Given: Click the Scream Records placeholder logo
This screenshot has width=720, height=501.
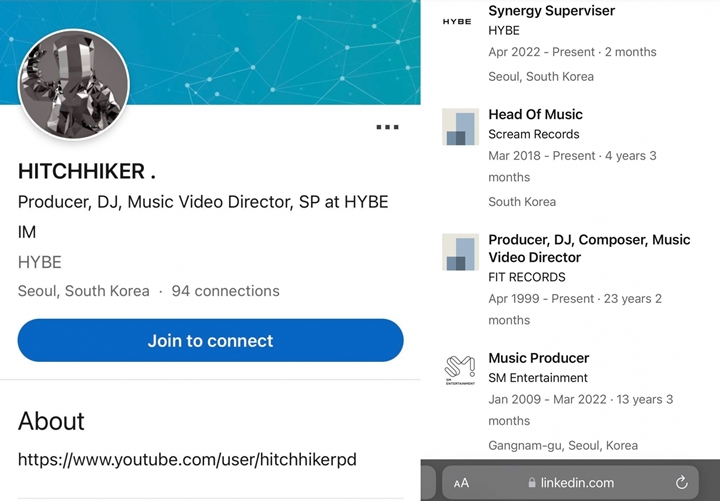Looking at the screenshot, I should pyautogui.click(x=460, y=127).
